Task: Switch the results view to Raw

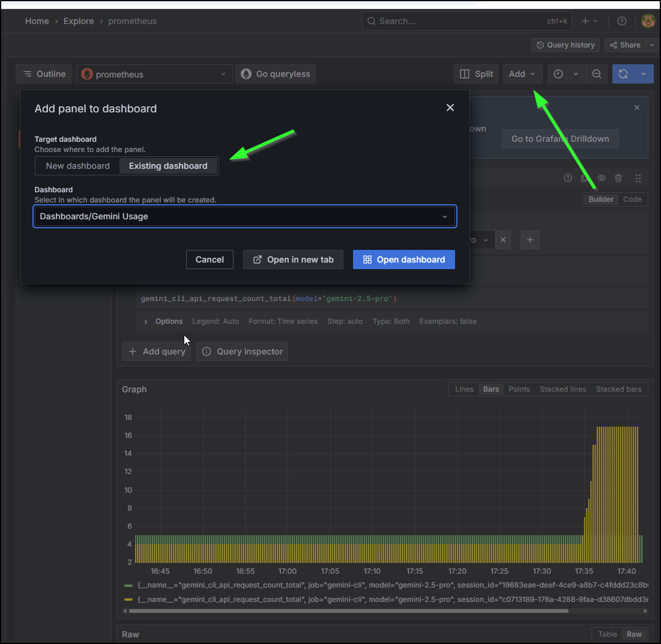Action: 634,634
